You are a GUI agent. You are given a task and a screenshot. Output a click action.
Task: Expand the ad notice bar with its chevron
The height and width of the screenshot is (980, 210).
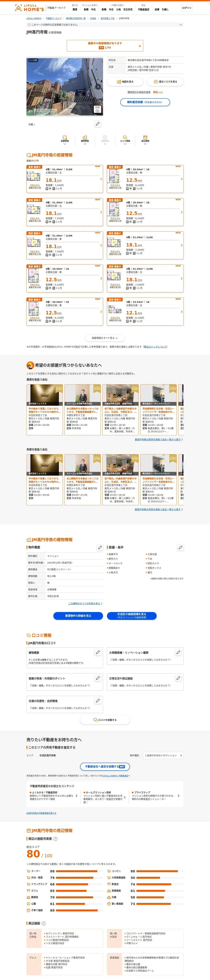(x=181, y=25)
